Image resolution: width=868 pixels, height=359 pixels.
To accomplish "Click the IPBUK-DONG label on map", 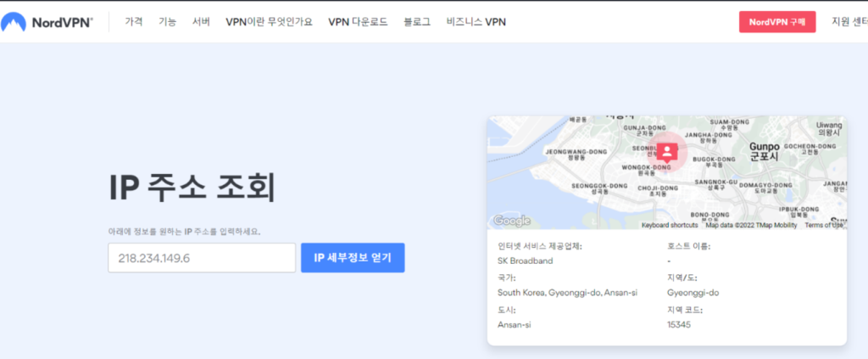I will (x=798, y=211).
